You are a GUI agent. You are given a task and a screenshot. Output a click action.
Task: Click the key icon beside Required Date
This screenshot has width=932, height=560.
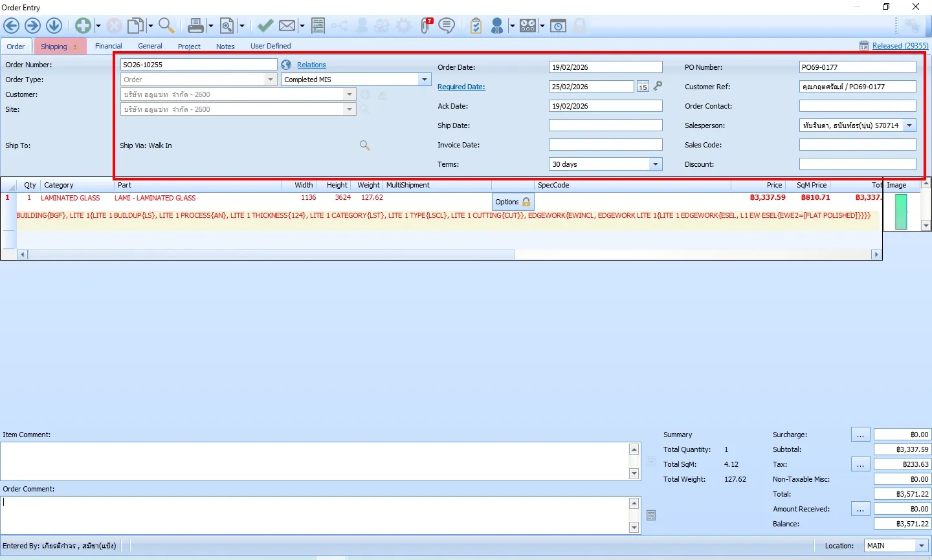tap(658, 86)
